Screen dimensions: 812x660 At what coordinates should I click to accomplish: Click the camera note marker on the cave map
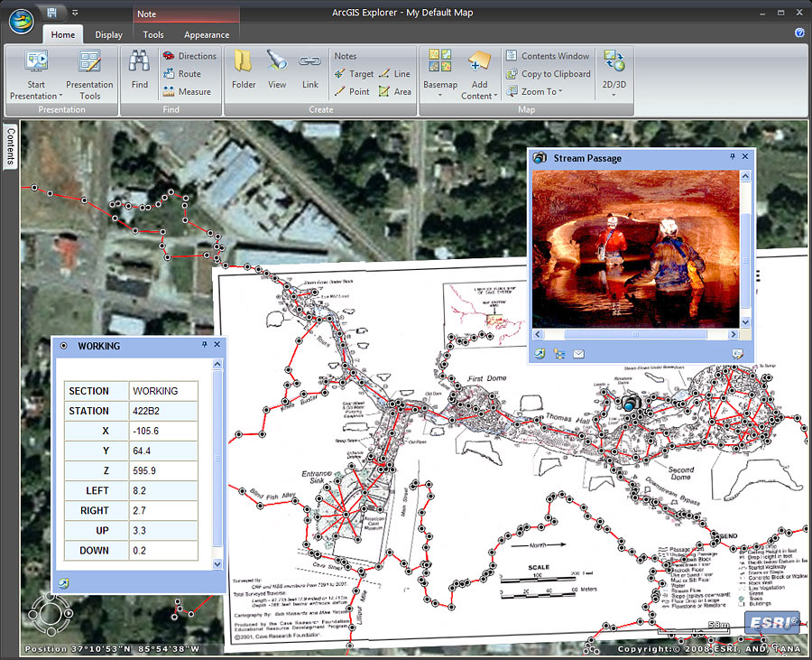point(631,403)
